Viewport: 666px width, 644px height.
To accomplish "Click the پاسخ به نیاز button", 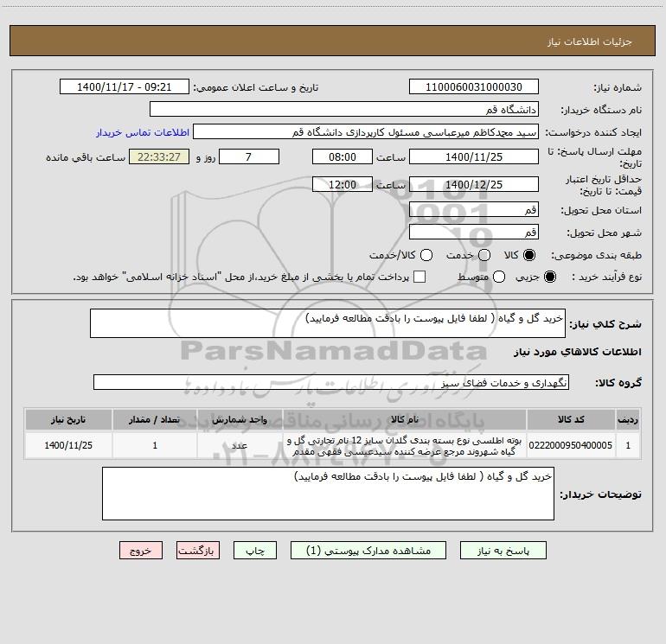I will click(503, 550).
